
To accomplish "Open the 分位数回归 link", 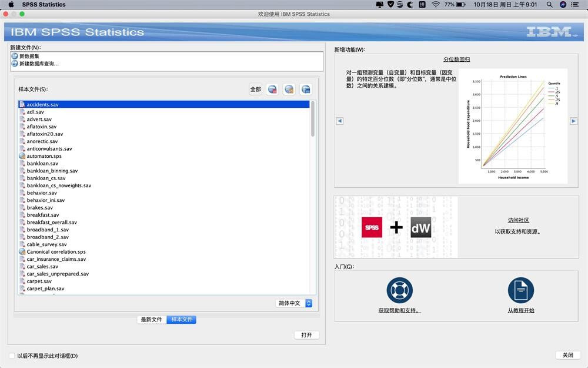I will click(x=456, y=59).
